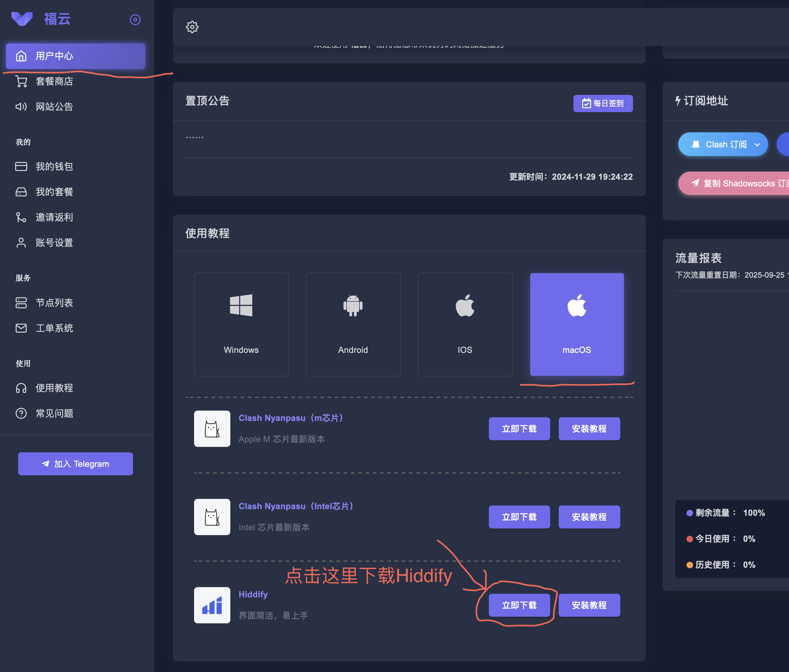Open 节点列表 in sidebar

(54, 303)
